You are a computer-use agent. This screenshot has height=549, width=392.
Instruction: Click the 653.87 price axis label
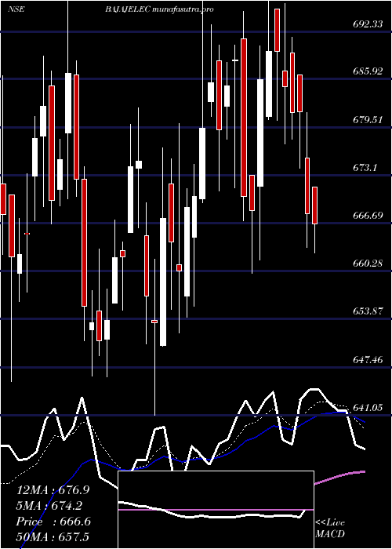367,311
